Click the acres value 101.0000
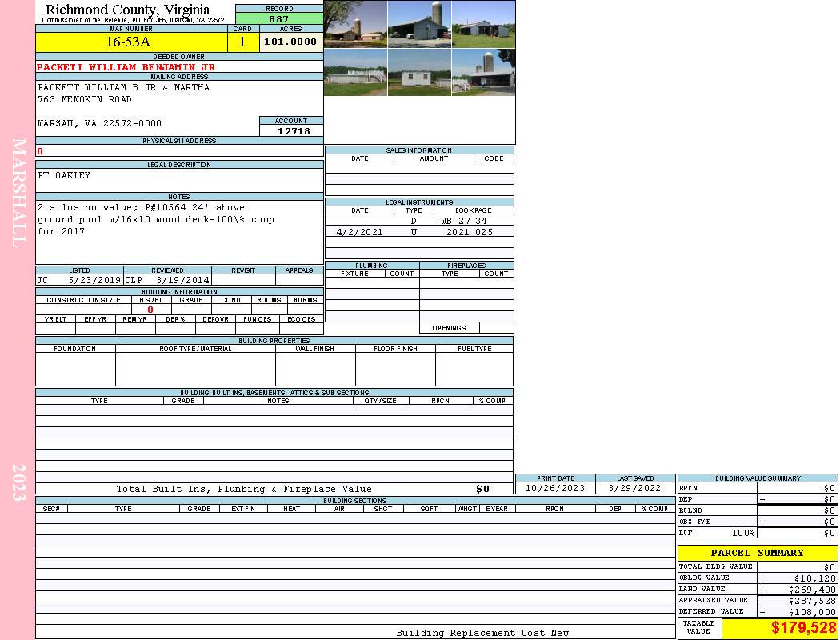Image resolution: width=840 pixels, height=640 pixels. tap(290, 42)
